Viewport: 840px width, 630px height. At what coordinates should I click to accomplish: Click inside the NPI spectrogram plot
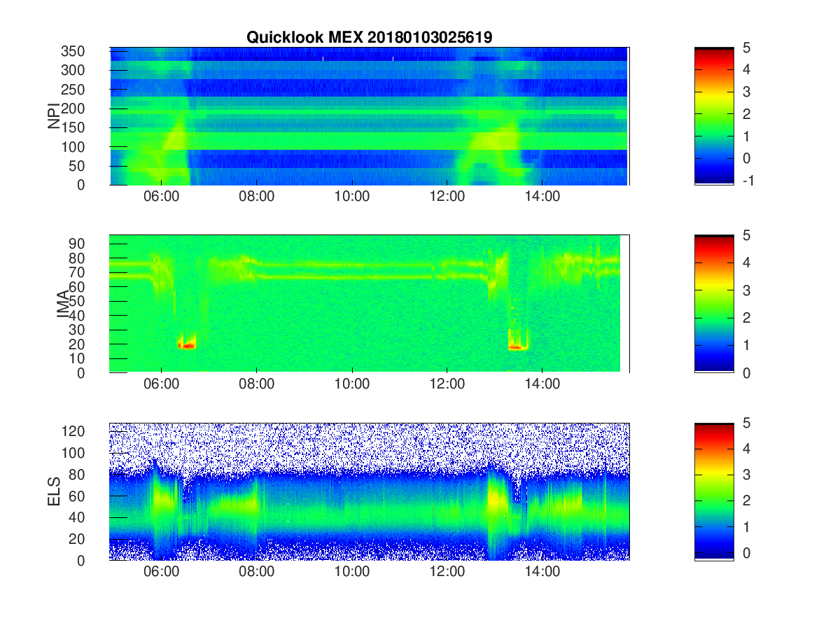(x=369, y=116)
